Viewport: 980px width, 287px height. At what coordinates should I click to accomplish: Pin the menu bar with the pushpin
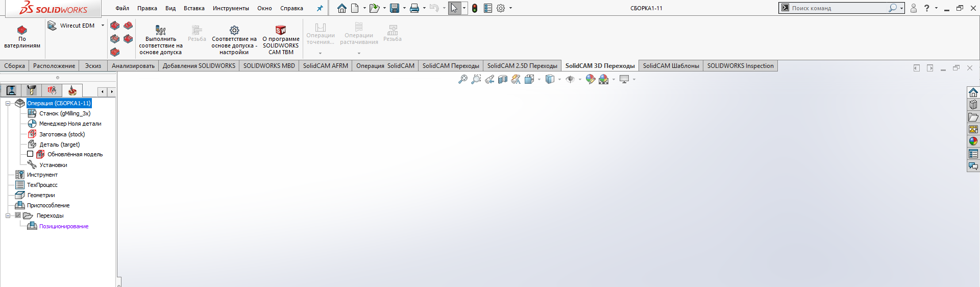click(x=320, y=8)
